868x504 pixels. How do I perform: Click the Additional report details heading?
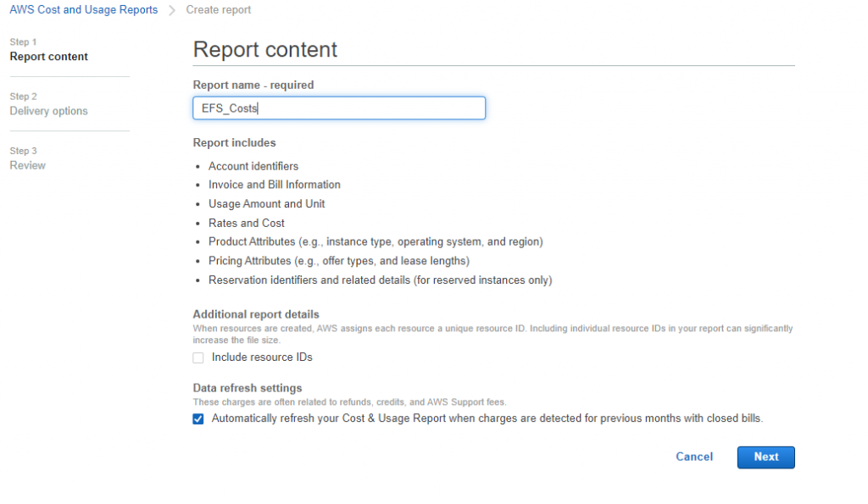pos(256,313)
